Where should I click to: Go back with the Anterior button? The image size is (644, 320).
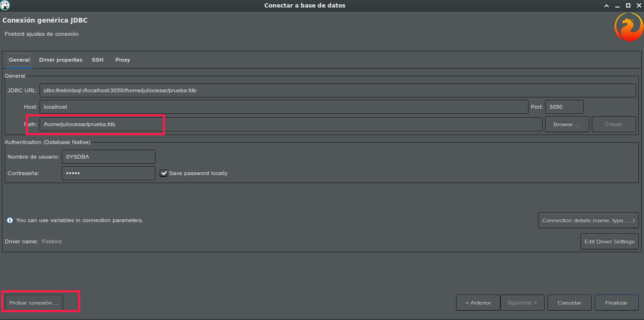click(478, 302)
